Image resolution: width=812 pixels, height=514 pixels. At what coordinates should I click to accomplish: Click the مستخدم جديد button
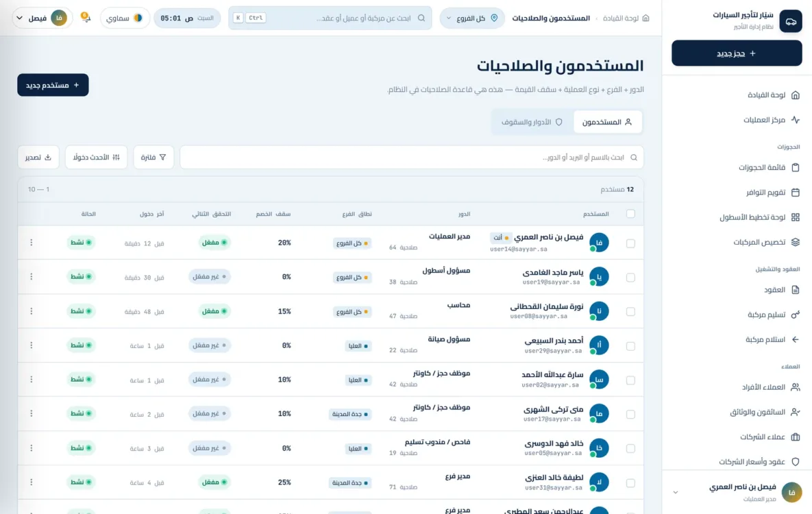pyautogui.click(x=53, y=85)
